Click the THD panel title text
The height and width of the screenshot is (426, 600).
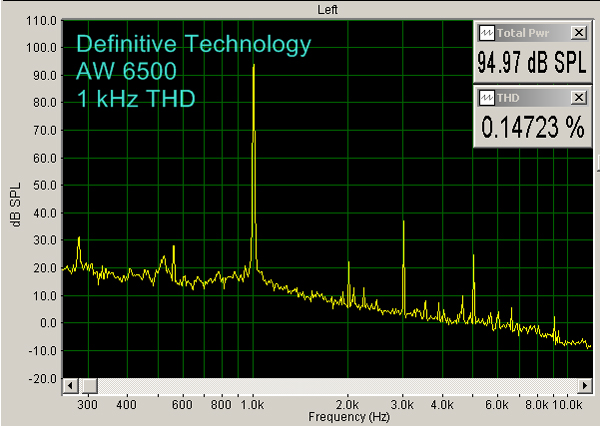[x=508, y=98]
